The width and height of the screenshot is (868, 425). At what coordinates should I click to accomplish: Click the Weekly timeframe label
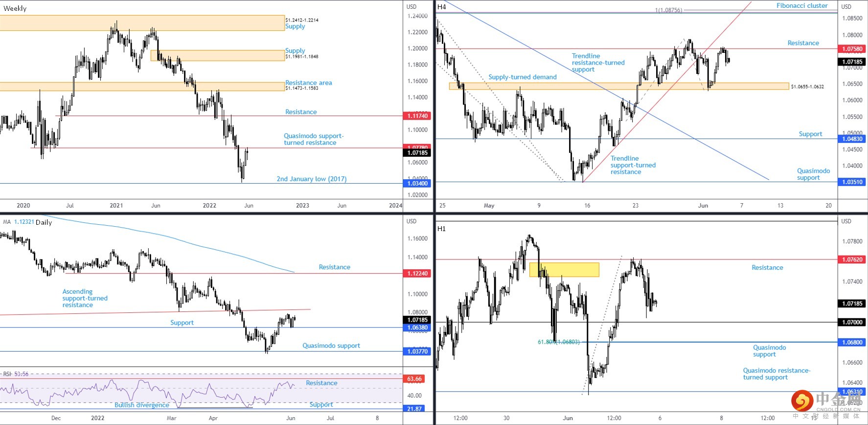point(15,8)
